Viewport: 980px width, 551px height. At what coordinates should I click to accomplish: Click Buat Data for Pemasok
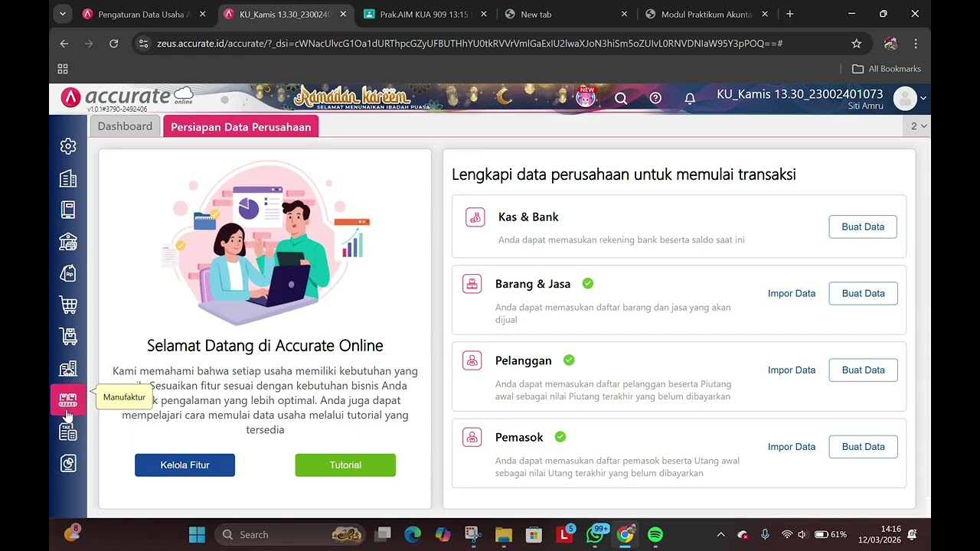click(863, 446)
